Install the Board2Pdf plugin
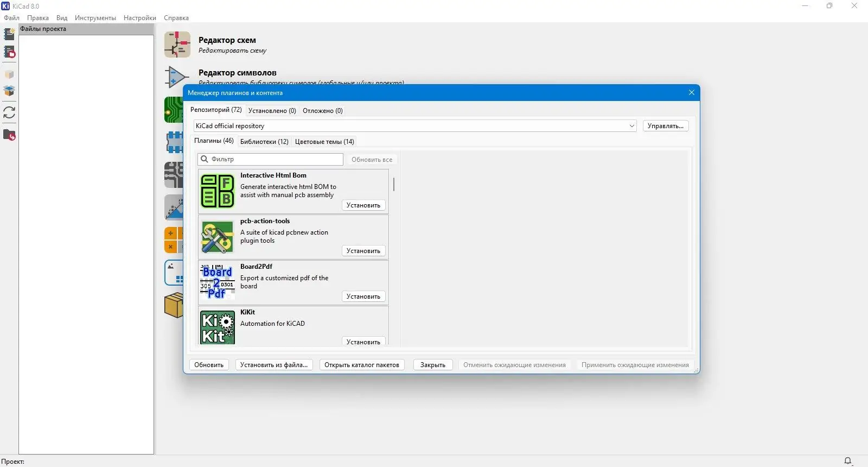This screenshot has width=868, height=467. (x=363, y=296)
